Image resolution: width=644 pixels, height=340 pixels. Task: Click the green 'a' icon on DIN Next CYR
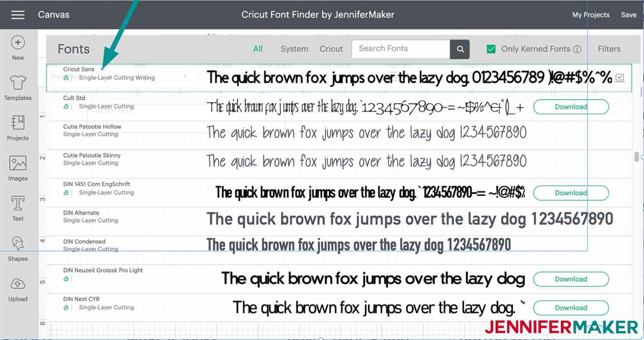[x=66, y=307]
